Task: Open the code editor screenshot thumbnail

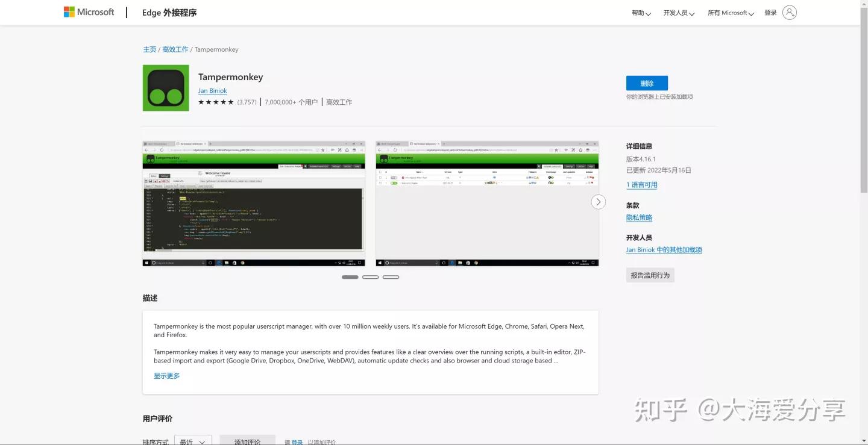Action: pyautogui.click(x=254, y=204)
